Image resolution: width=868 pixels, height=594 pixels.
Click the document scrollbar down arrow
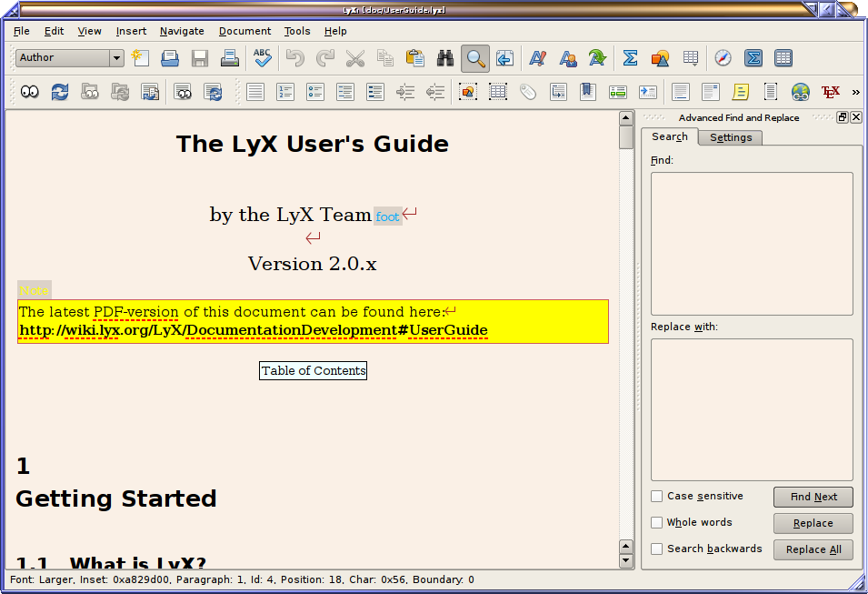[626, 560]
